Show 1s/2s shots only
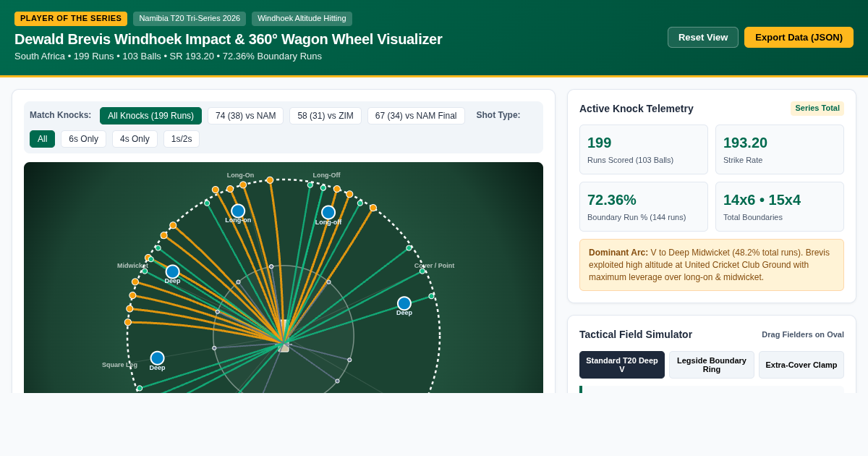868x456 pixels. point(182,139)
